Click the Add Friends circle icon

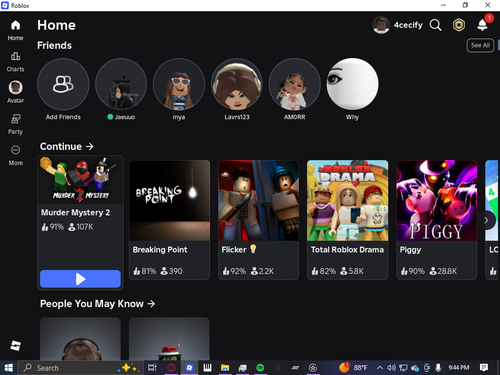point(63,84)
